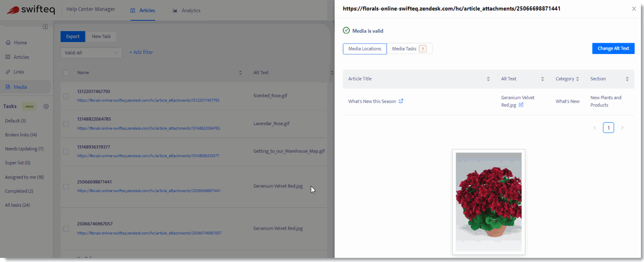Open Needs Updating (7) task list
This screenshot has height=262, width=644.
pos(24,149)
